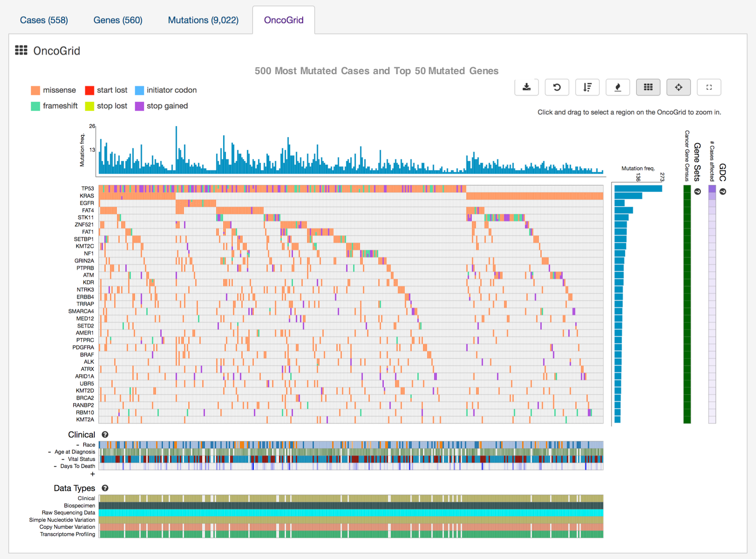Click the TP53 mutation frequency bar
Screen dimensions: 756x559
638,189
